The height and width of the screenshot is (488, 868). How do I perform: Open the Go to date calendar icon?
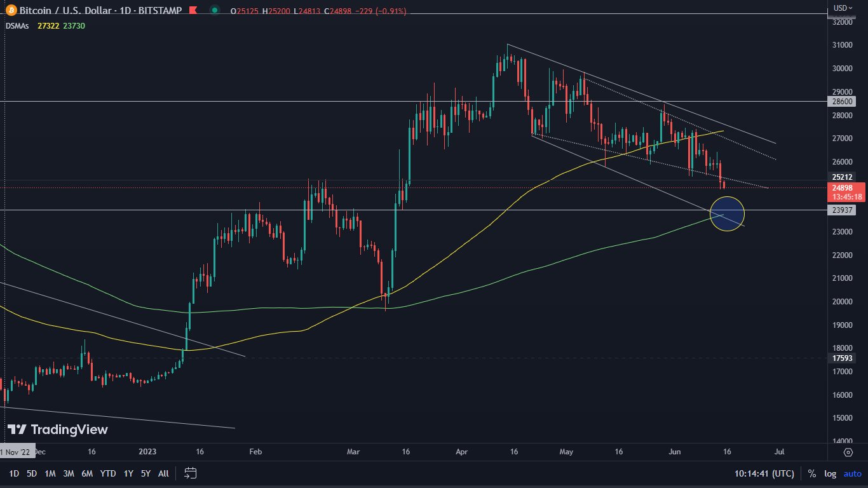(190, 473)
